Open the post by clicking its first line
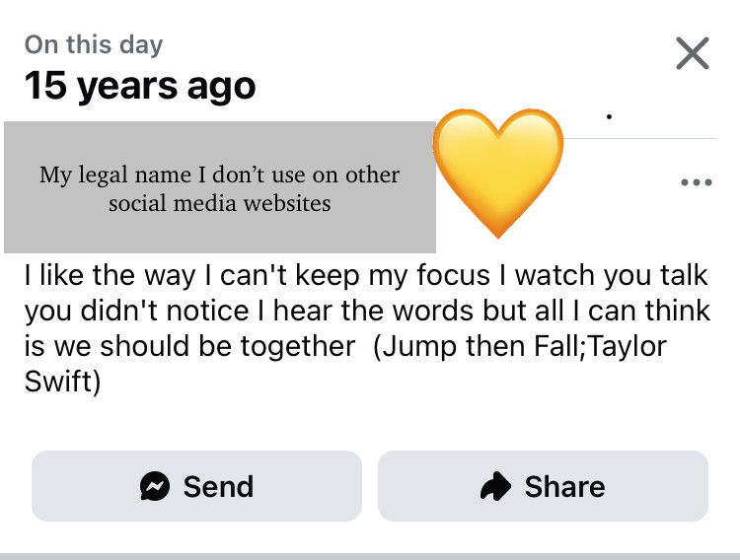Screen dimensions: 740x560 (x=366, y=275)
